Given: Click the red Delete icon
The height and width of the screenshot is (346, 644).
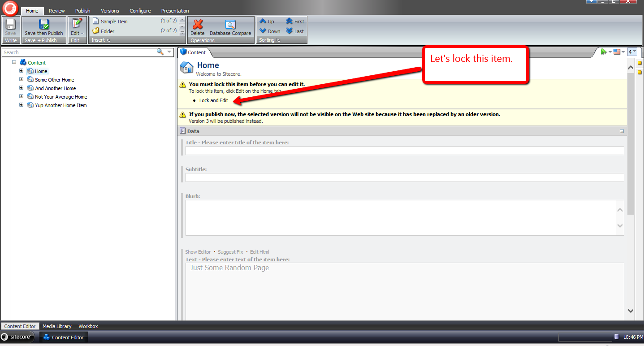Looking at the screenshot, I should pos(197,24).
